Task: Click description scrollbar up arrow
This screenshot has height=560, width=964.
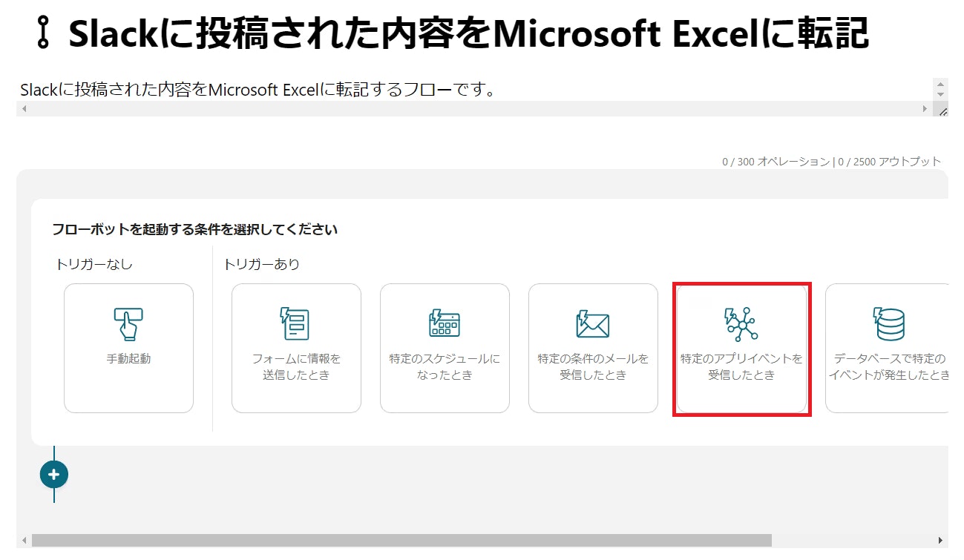Action: (941, 84)
